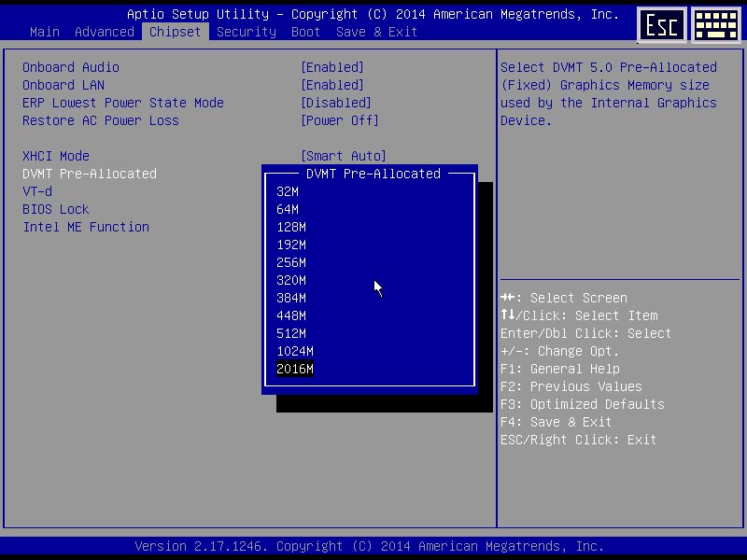This screenshot has width=747, height=560.
Task: Select 128M memory option
Action: (x=291, y=227)
